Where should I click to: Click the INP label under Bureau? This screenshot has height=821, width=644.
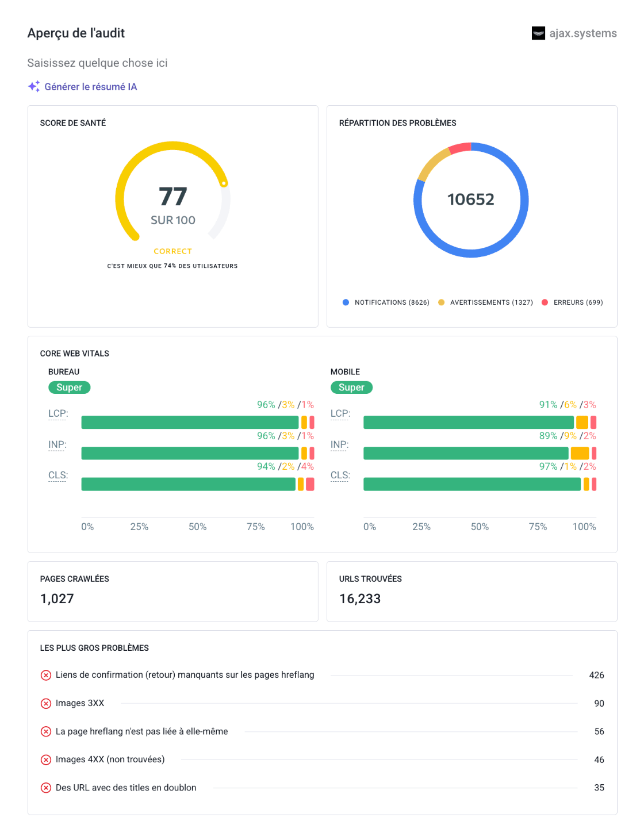[57, 444]
